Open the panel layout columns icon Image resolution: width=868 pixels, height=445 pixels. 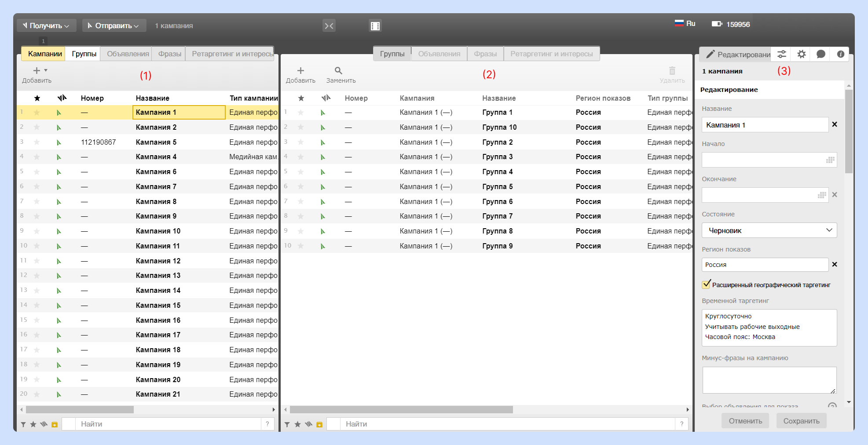click(x=375, y=26)
